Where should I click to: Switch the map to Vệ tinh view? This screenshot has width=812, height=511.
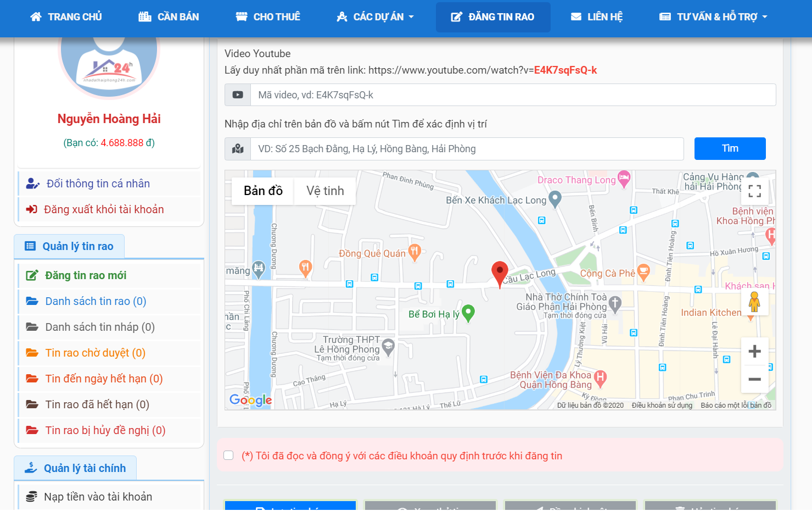pos(325,191)
